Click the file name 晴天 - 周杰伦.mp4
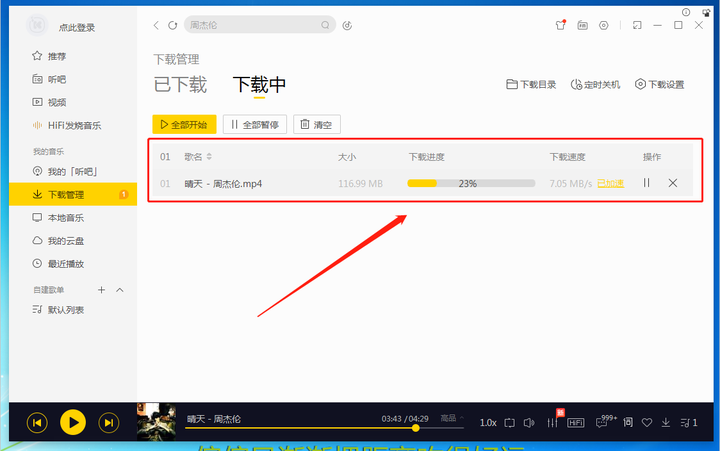This screenshot has width=720, height=451. point(223,184)
